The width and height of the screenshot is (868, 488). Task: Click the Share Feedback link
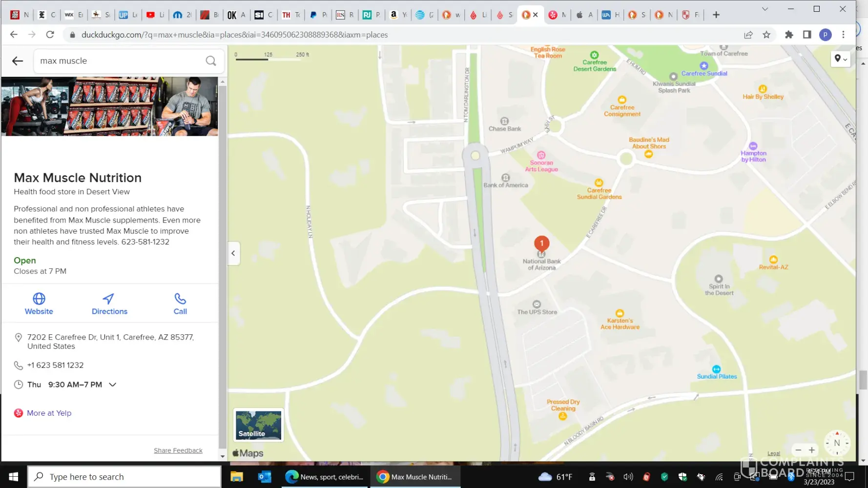(x=178, y=450)
